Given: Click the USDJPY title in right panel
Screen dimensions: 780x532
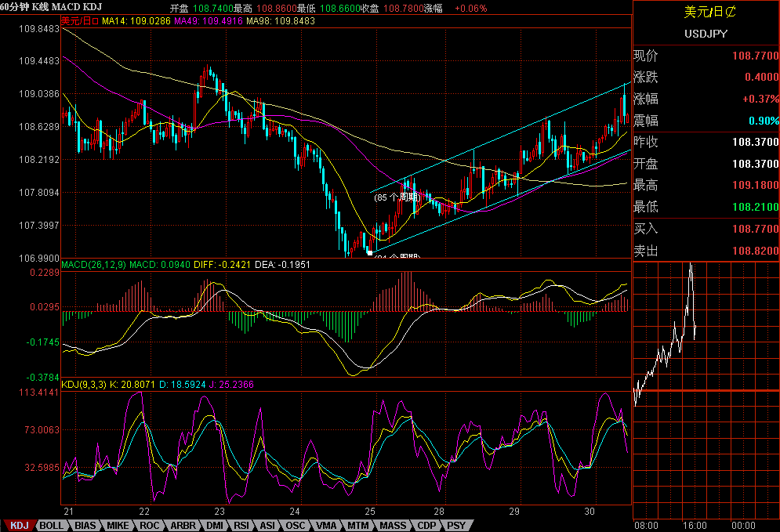Looking at the screenshot, I should coord(707,34).
